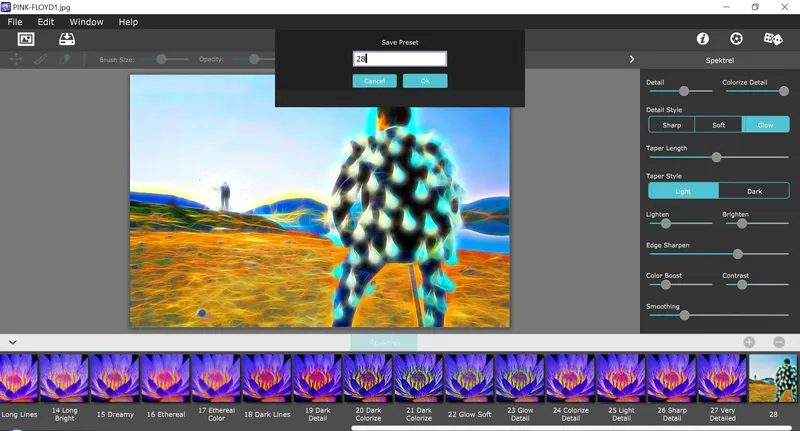Select Dark taper style

coord(754,191)
